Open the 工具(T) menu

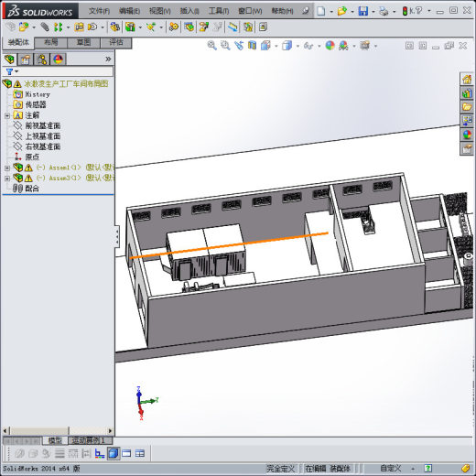(x=219, y=11)
